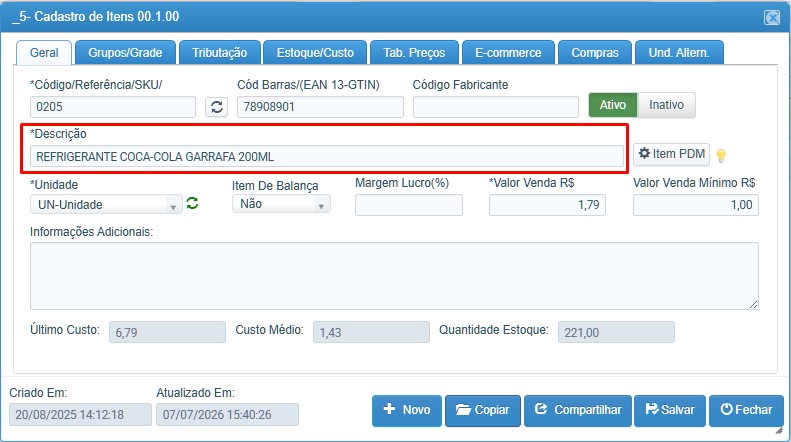The height and width of the screenshot is (442, 791).
Task: Click the Quantidade Estoque value 221,00
Action: 616,333
